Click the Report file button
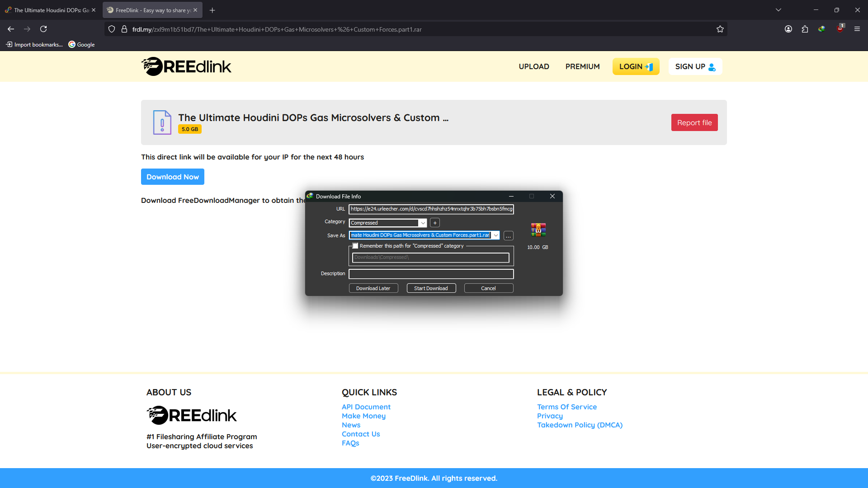Screen dimensions: 868x488 (694, 122)
